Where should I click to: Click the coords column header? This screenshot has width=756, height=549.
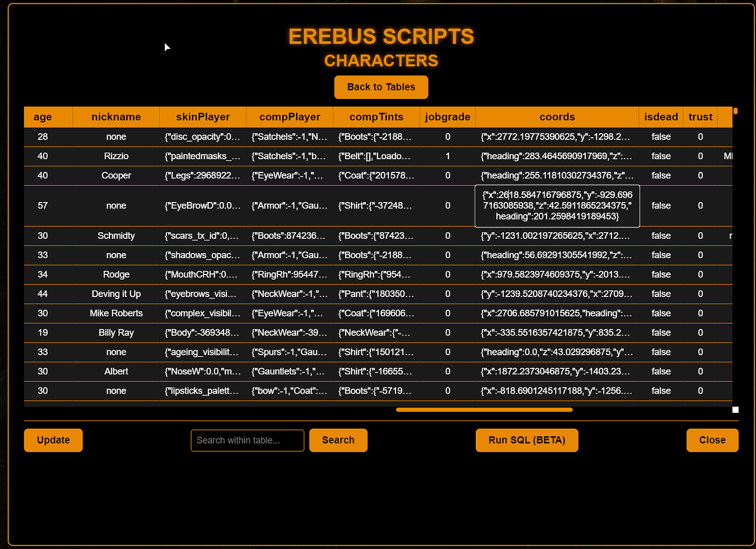(557, 116)
